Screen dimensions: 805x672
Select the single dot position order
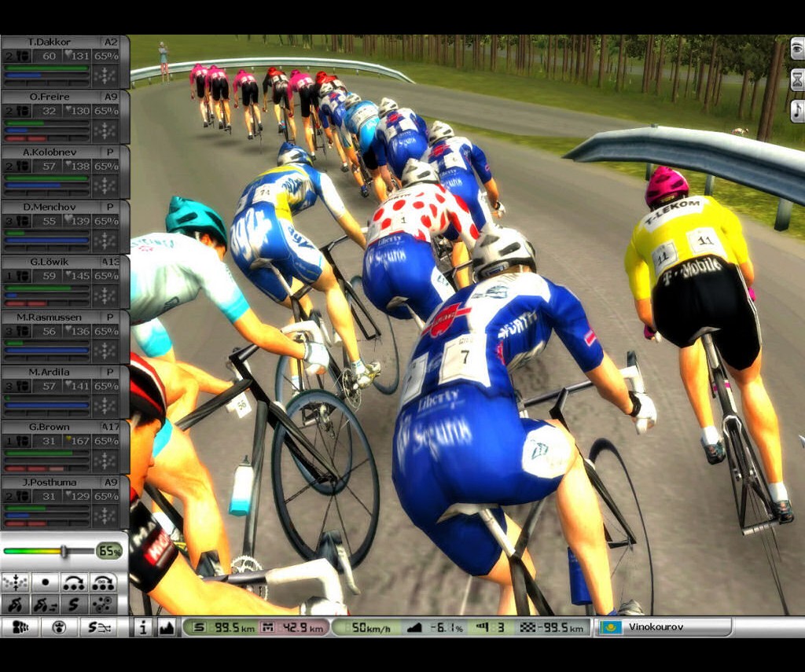click(45, 583)
